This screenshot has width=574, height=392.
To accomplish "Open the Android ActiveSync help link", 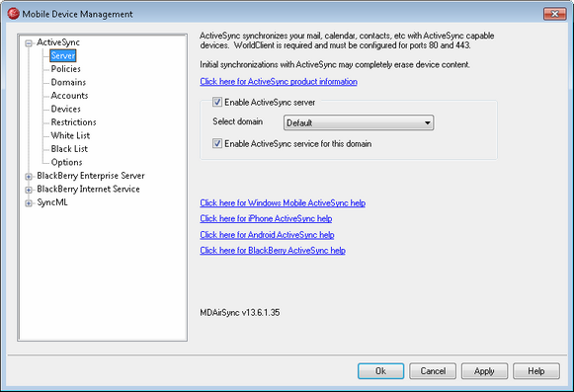I will click(x=267, y=235).
